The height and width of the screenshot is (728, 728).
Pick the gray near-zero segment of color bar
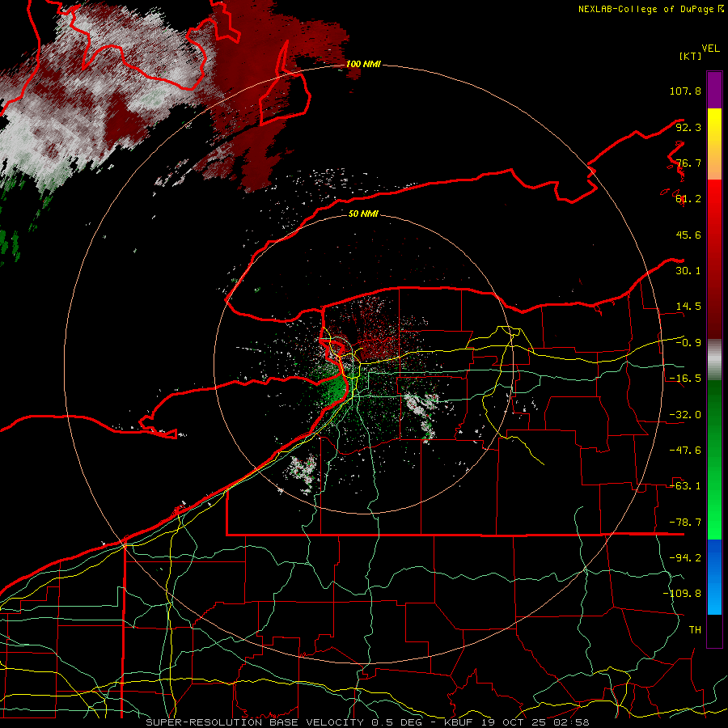(714, 360)
